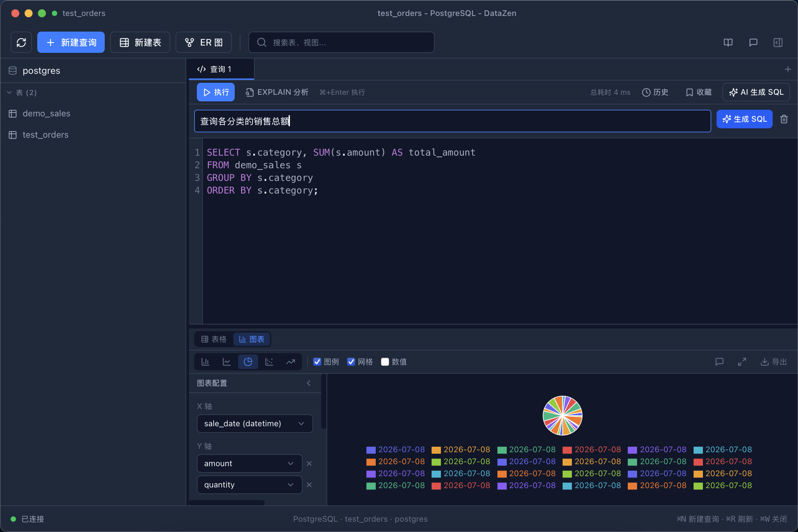Click the search magnifier icon
Screen dimensions: 798x532
[x=262, y=43]
